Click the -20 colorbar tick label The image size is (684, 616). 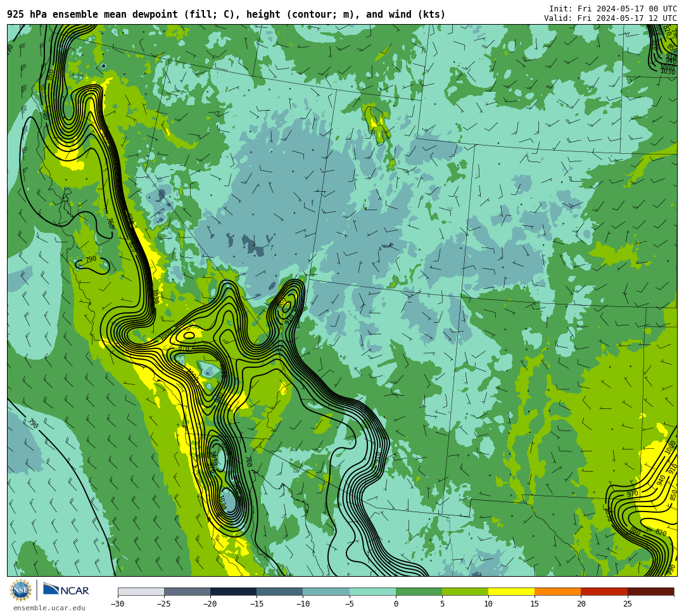point(210,604)
